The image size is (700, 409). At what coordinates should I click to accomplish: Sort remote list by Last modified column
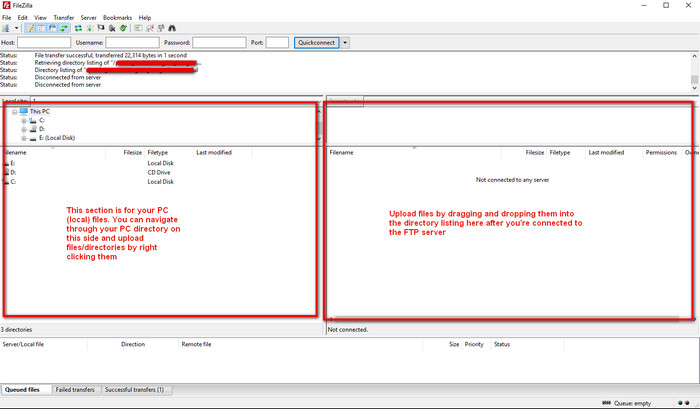614,152
